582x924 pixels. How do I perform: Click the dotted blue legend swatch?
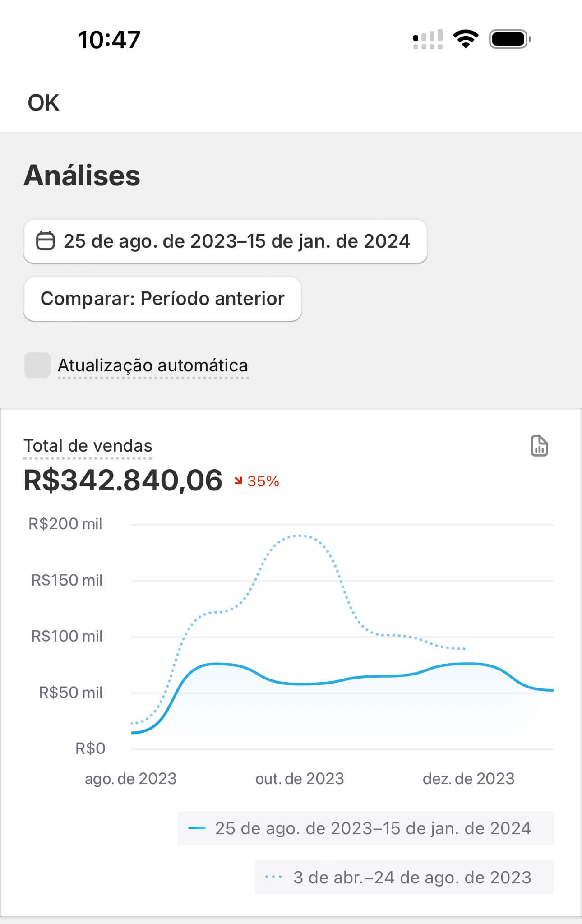[273, 878]
